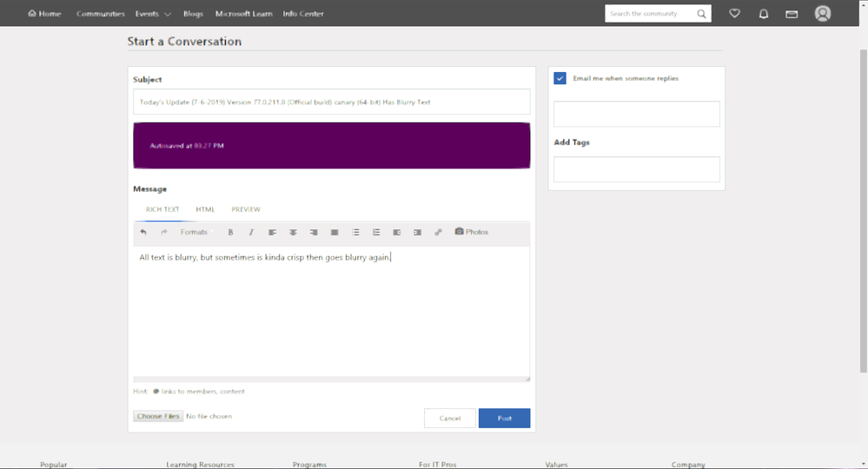Click the Learning Resources footer heading
This screenshot has width=868, height=469.
[x=201, y=465]
